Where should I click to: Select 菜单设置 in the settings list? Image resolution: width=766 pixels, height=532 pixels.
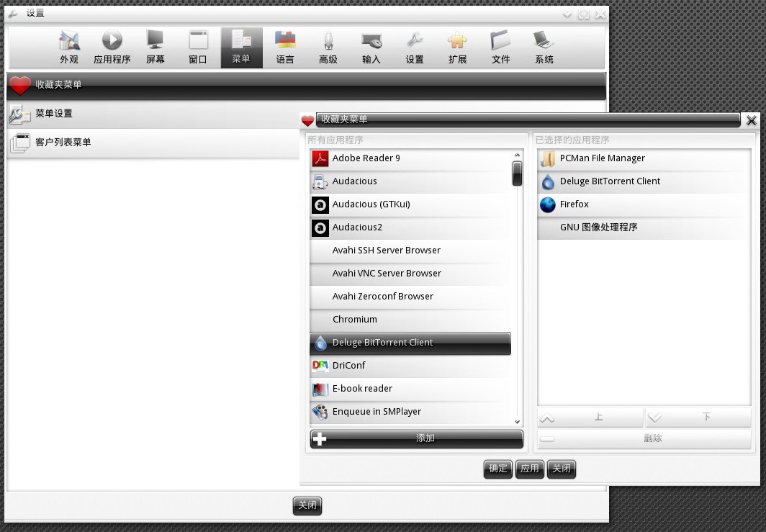153,114
